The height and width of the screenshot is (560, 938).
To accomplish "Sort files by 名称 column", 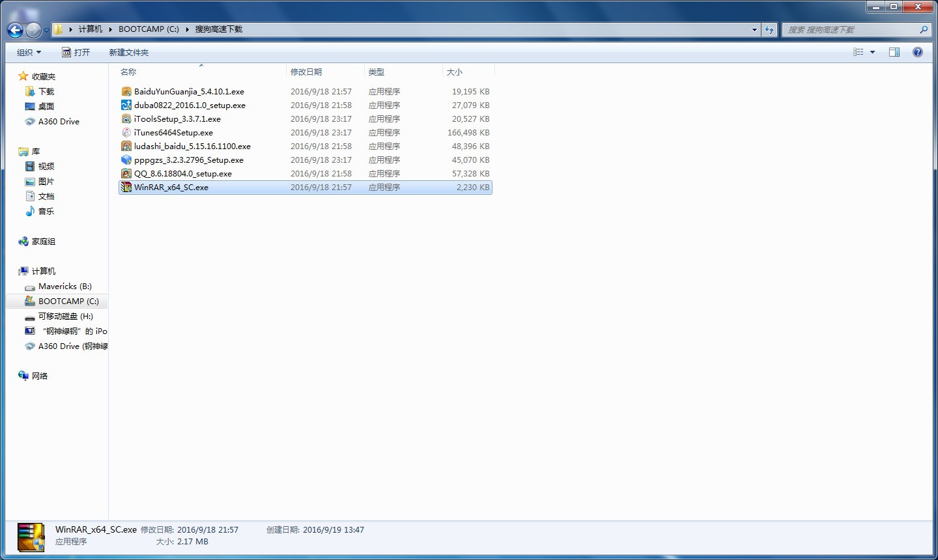I will pos(128,72).
